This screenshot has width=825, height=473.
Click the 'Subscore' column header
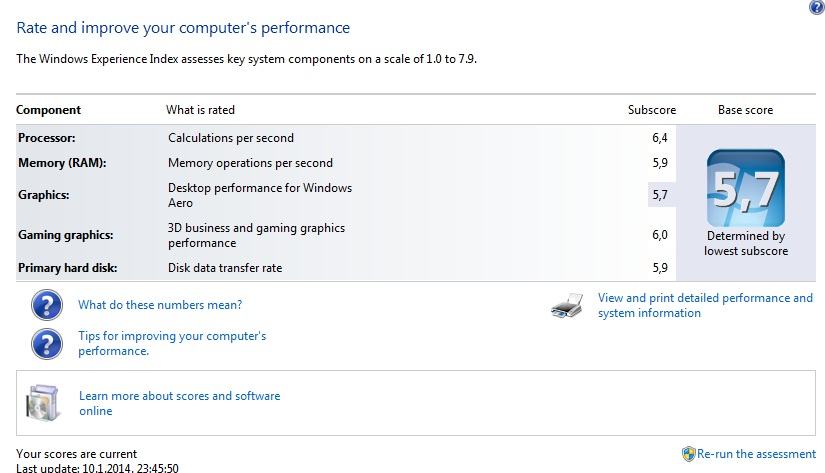[652, 110]
